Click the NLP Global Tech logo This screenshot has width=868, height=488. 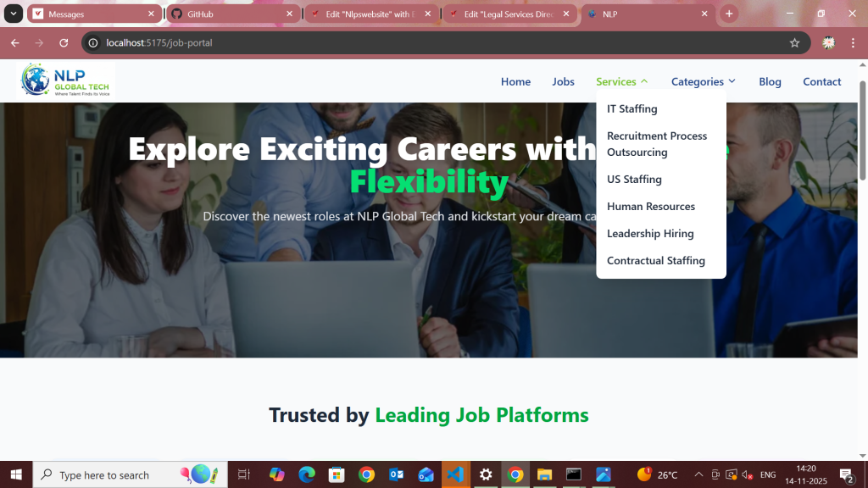(x=66, y=80)
